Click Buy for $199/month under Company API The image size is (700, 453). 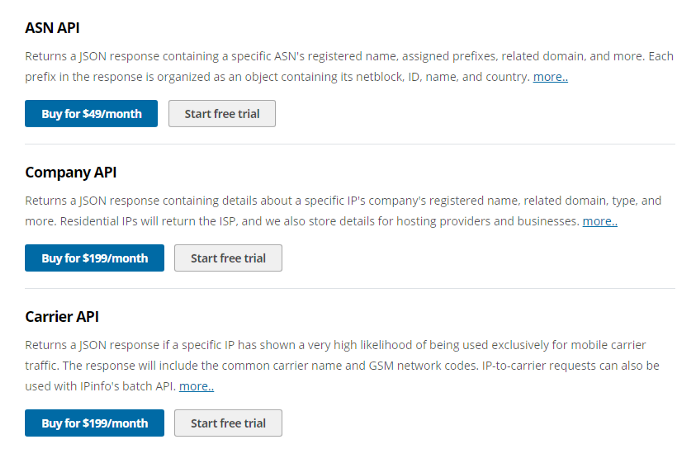point(94,258)
